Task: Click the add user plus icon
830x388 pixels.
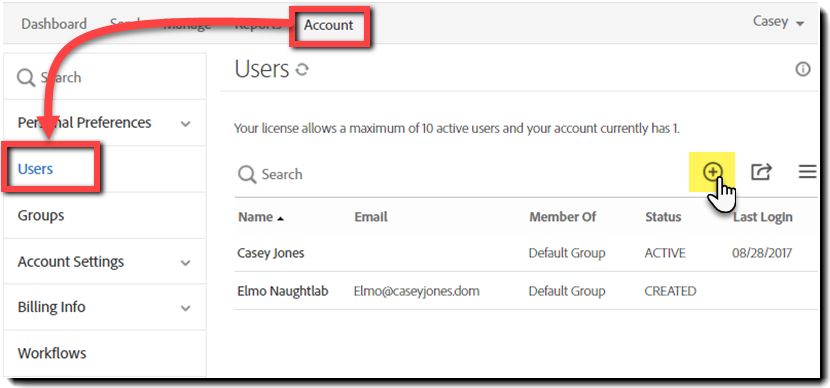Action: tap(712, 172)
